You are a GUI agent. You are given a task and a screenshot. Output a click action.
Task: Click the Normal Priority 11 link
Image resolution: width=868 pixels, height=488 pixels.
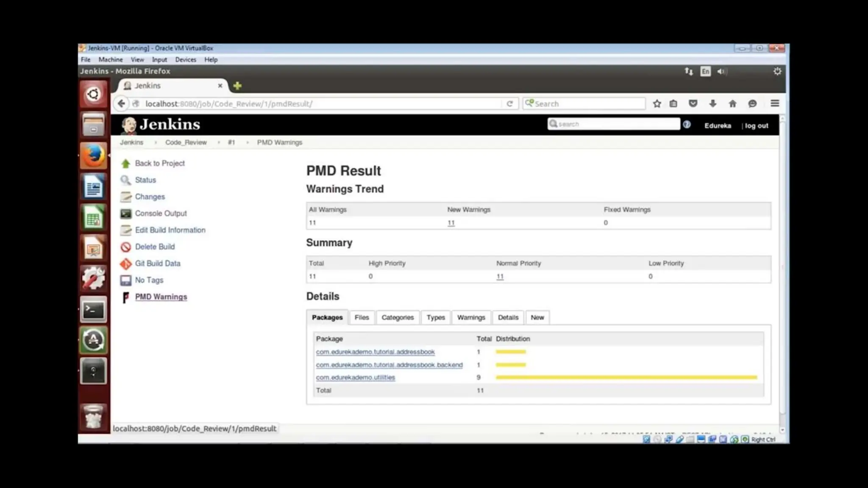(x=500, y=277)
